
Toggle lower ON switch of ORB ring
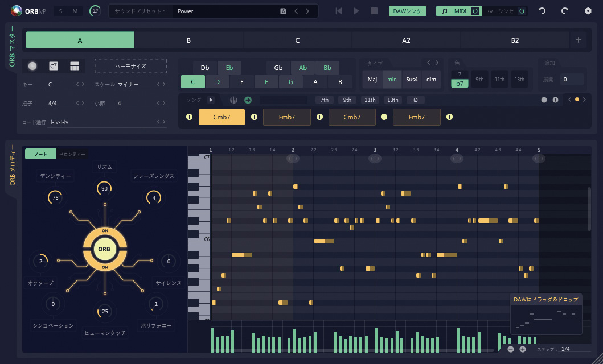pos(105,267)
